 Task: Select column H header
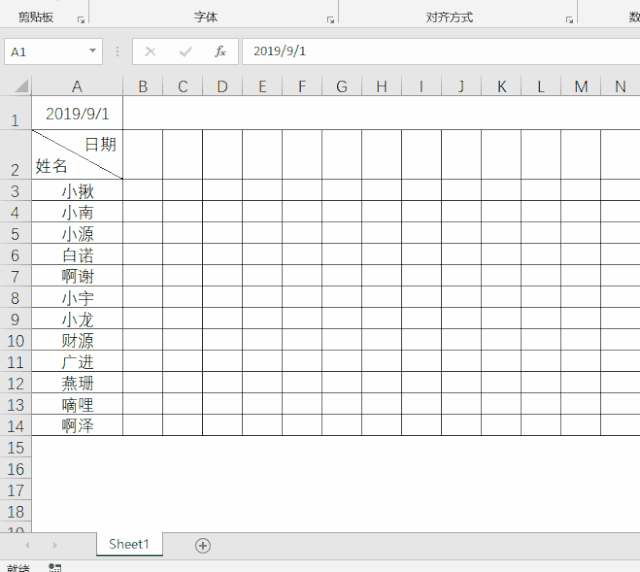382,87
